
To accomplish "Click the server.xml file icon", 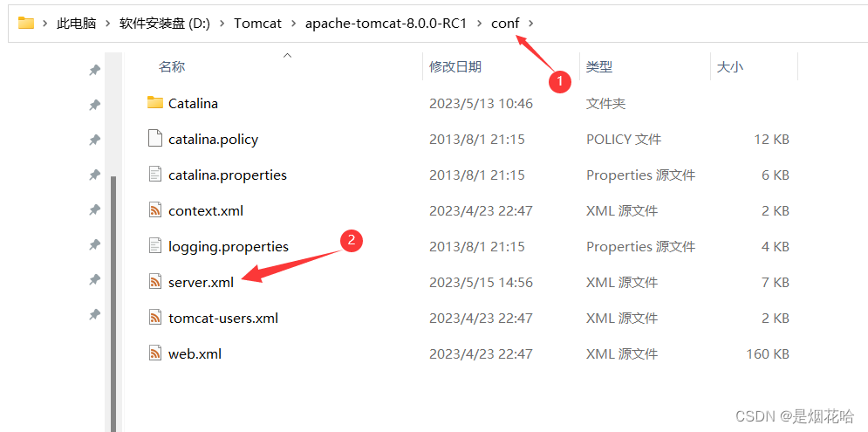I will point(155,282).
